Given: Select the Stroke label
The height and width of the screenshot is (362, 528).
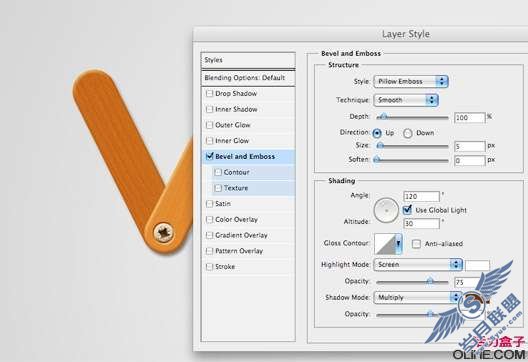Looking at the screenshot, I should pos(225,267).
